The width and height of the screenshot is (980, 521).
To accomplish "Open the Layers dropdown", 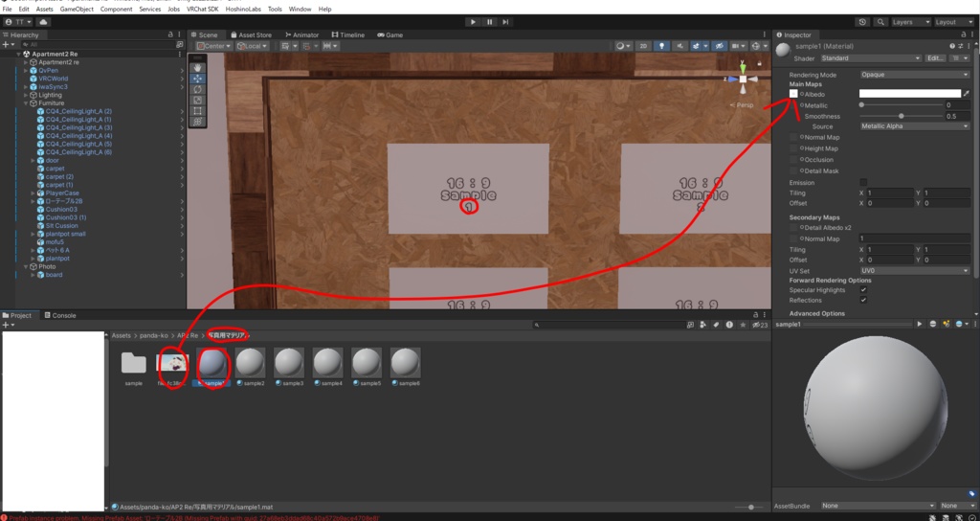I will click(911, 22).
